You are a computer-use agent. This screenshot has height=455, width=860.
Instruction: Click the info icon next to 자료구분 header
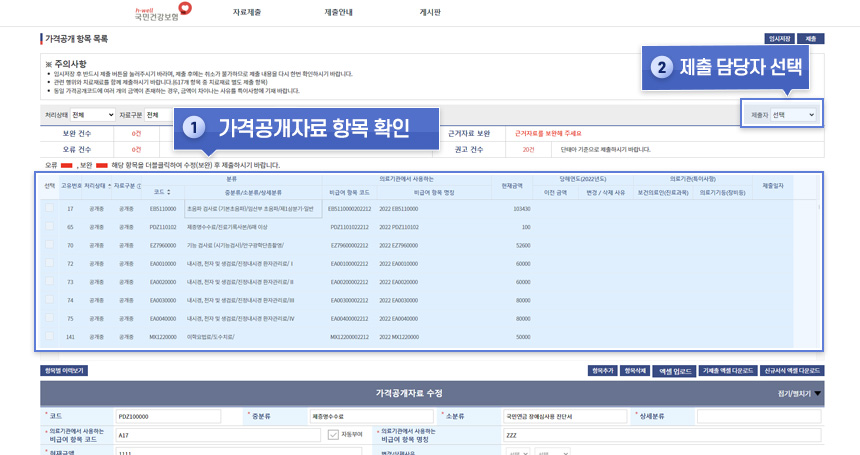pos(139,186)
